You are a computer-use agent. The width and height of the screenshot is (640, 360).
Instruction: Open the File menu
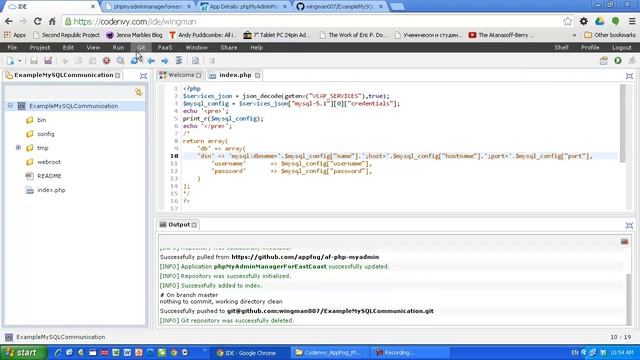[x=12, y=47]
